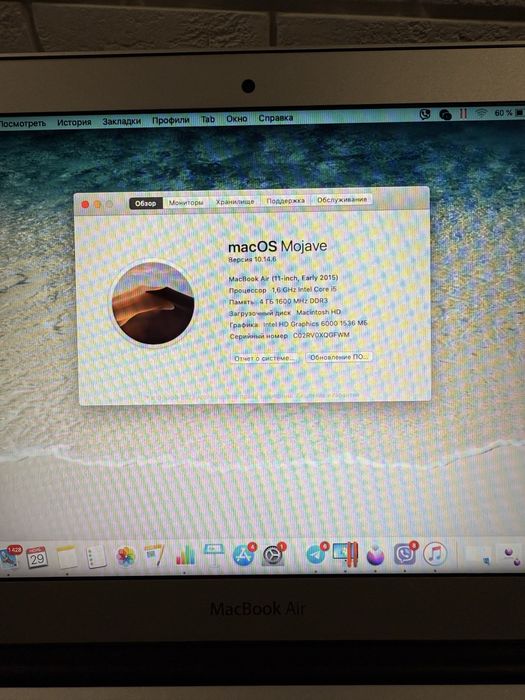Screen dimensions: 525x700
Task: Open the История menu
Action: [74, 122]
